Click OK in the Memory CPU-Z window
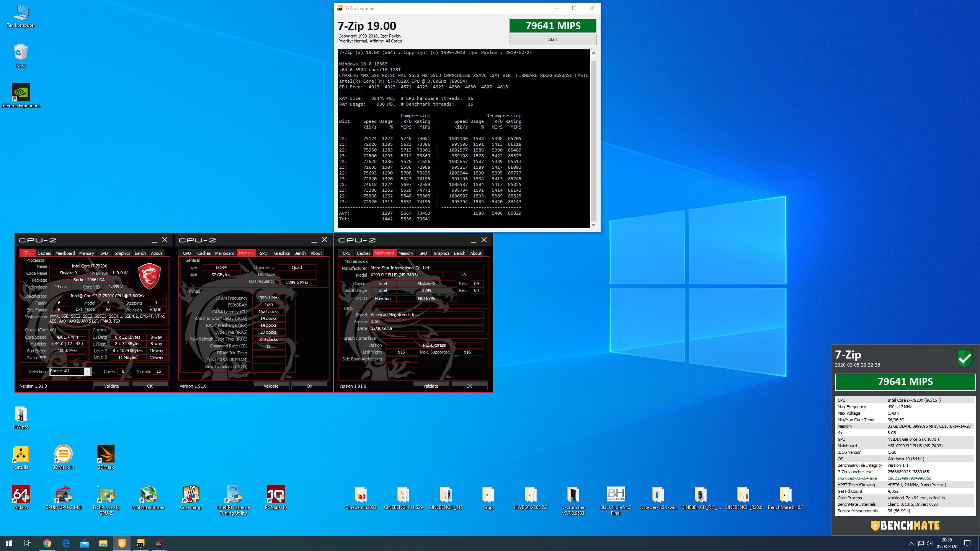Screen dimensions: 980x551 click(309, 386)
